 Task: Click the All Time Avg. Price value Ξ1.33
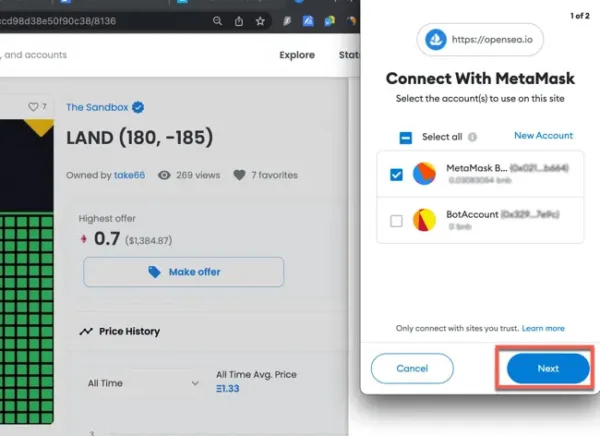coord(228,389)
